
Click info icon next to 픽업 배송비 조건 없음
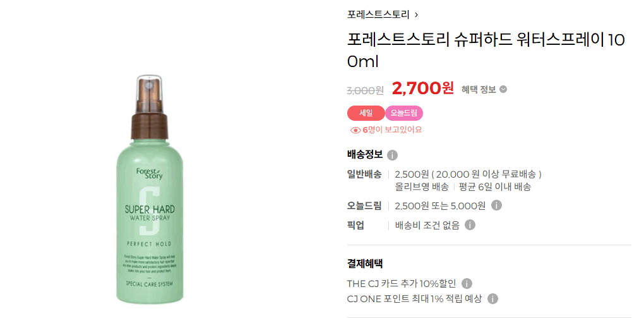coord(470,225)
